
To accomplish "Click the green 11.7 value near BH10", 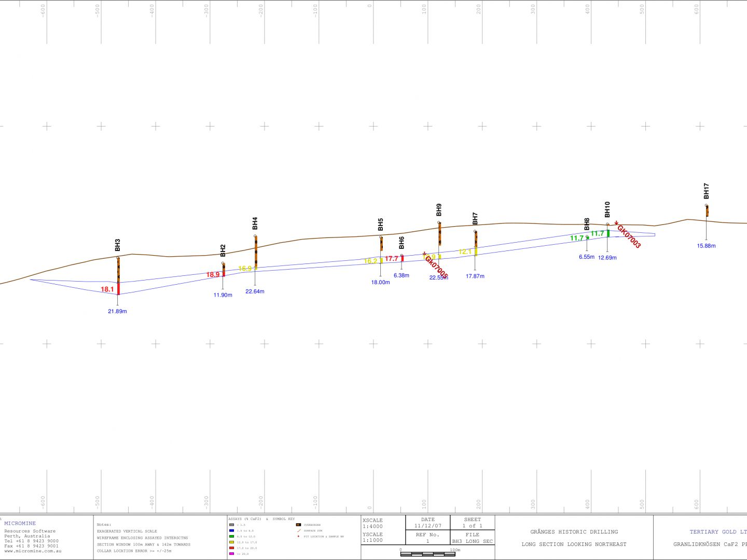I will (x=598, y=234).
